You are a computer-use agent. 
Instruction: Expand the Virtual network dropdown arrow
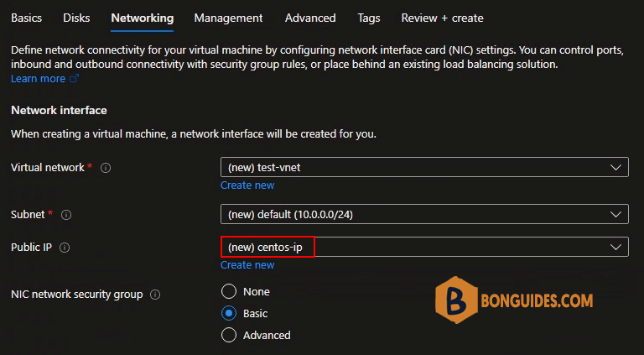pos(615,168)
